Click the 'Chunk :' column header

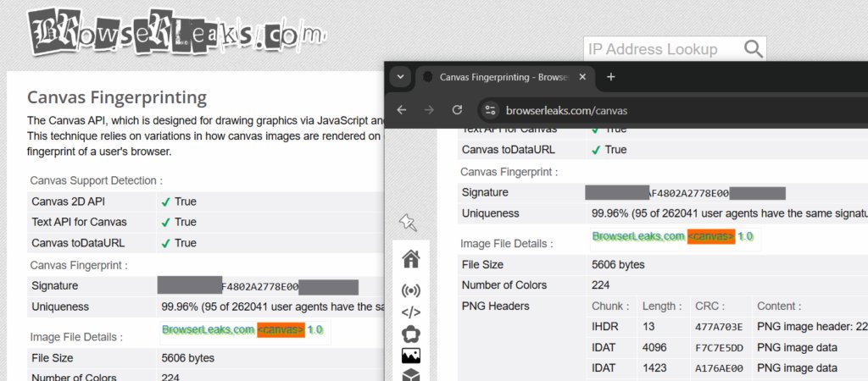(x=610, y=306)
